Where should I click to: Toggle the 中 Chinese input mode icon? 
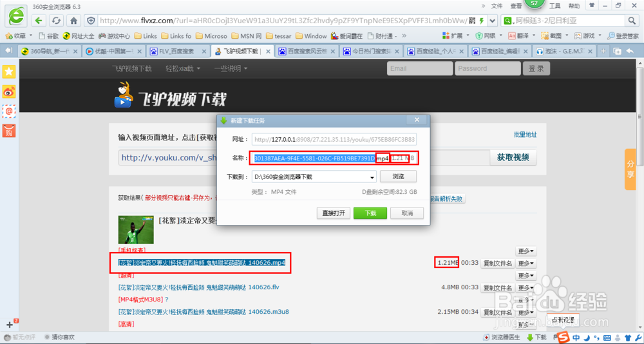tap(576, 338)
